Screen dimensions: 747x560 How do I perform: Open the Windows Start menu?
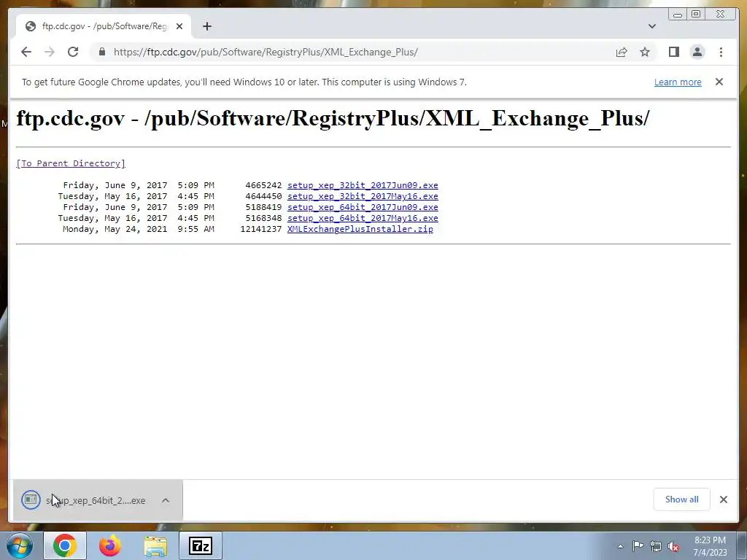click(x=20, y=545)
